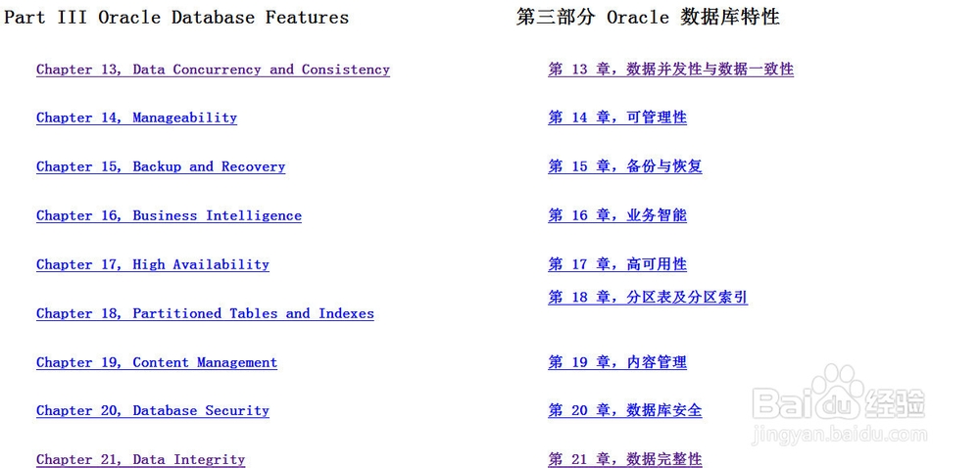Open Chapter 14, Manageability link
Viewport: 980px width, 468px height.
(137, 117)
